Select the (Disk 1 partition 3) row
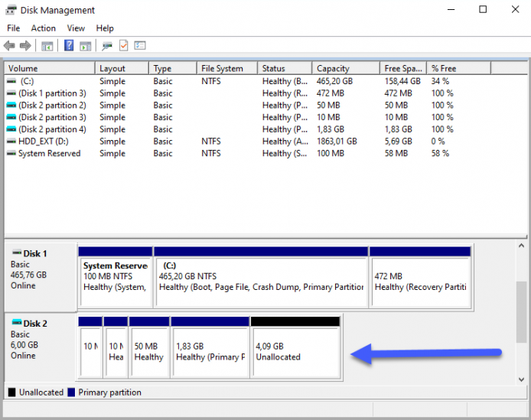Screen dimensions: 531x420 [265, 93]
